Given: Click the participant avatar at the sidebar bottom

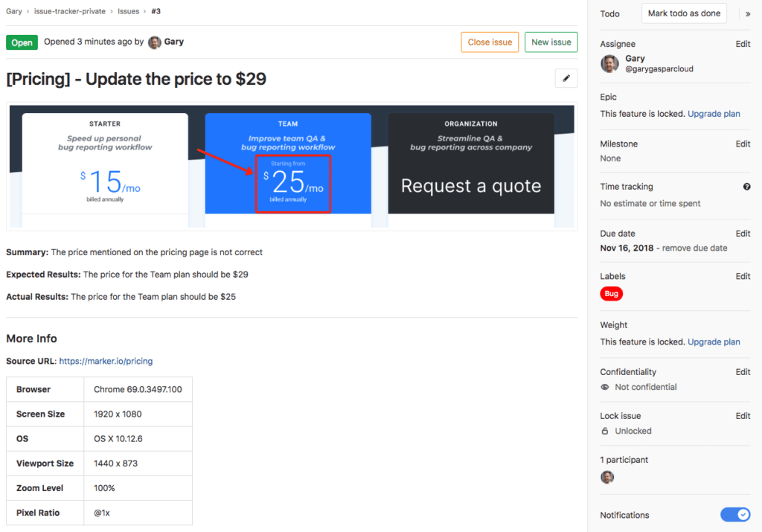Looking at the screenshot, I should [607, 476].
